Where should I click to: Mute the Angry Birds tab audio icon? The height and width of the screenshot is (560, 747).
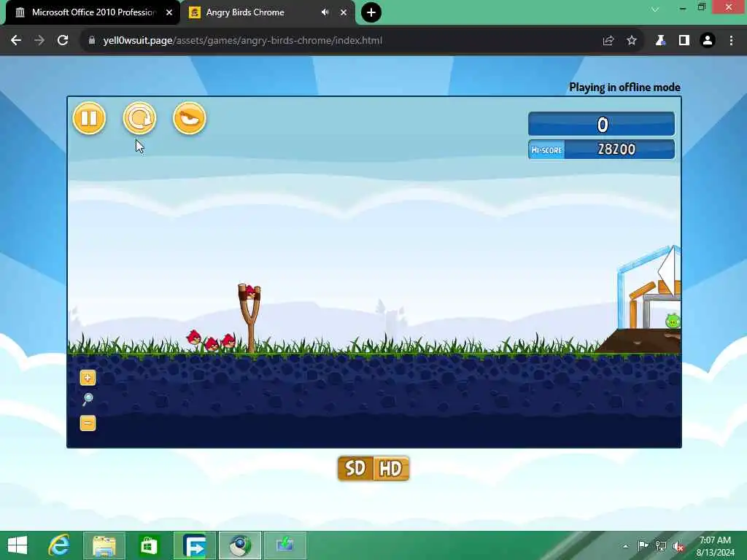pos(325,12)
